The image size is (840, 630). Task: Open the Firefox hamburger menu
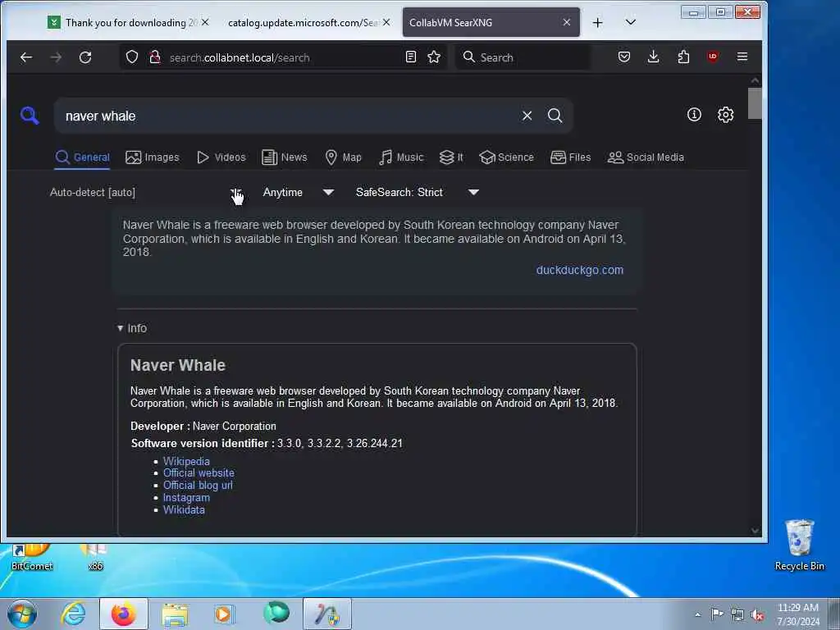(742, 57)
